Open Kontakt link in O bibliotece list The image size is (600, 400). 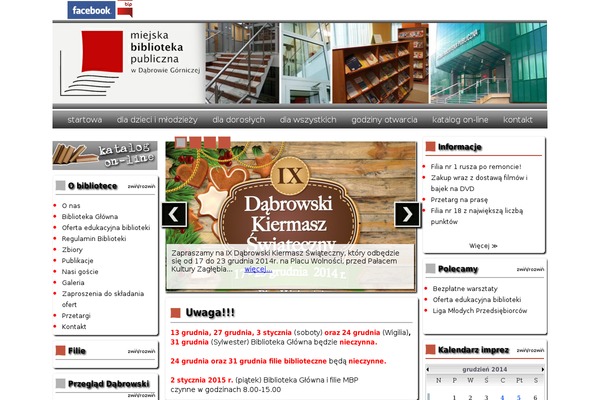(x=74, y=327)
